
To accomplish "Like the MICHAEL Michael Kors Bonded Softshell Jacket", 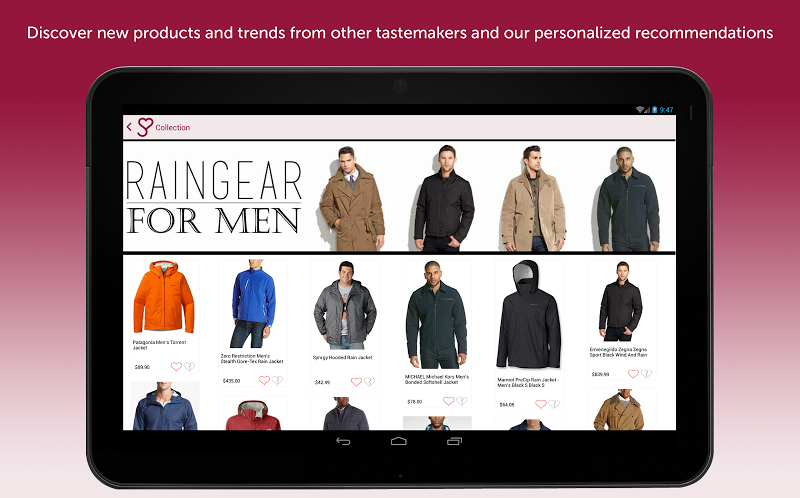I will click(448, 401).
